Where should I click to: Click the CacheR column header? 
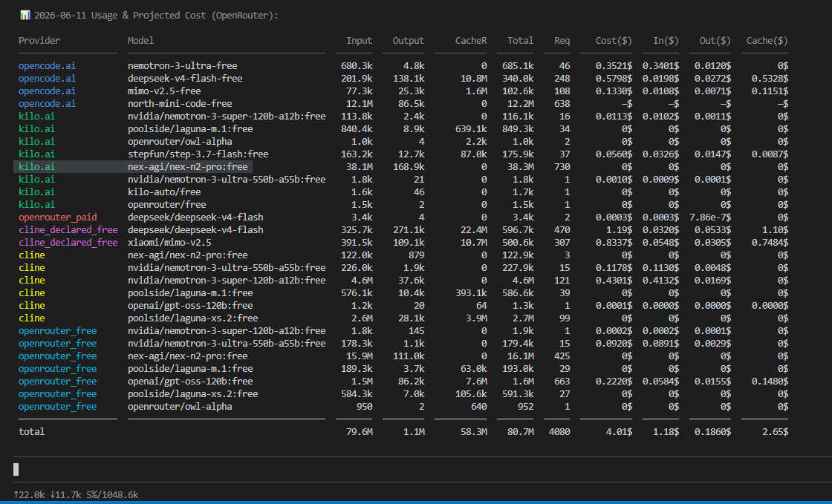471,40
